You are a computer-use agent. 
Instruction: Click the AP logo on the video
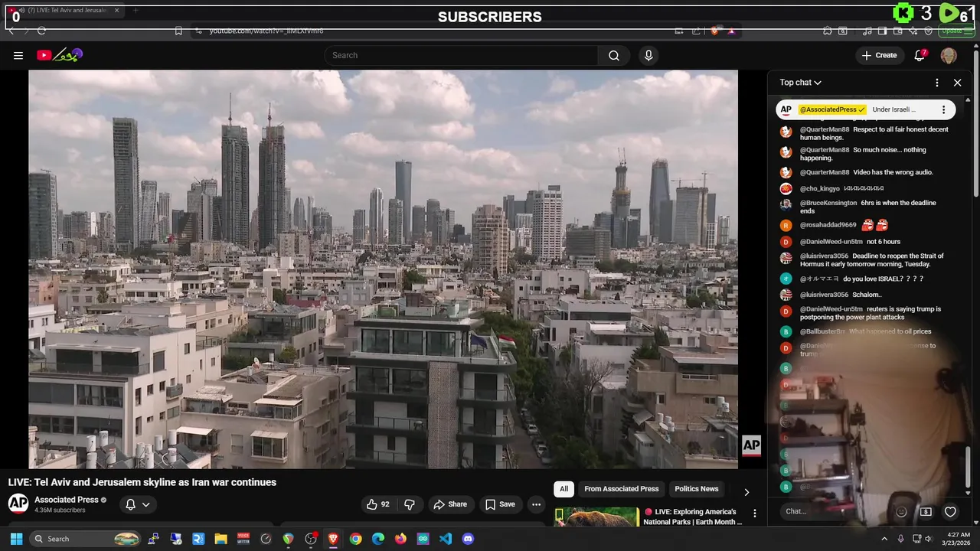tap(751, 445)
